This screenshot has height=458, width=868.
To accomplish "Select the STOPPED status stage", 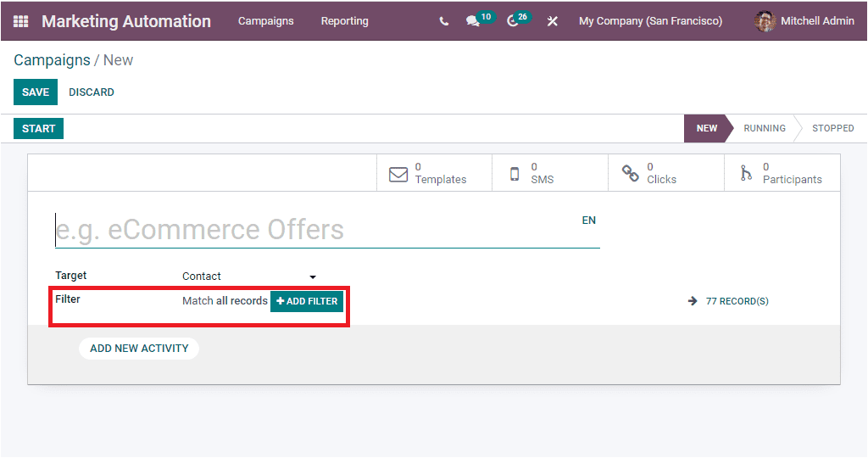I will tap(832, 128).
